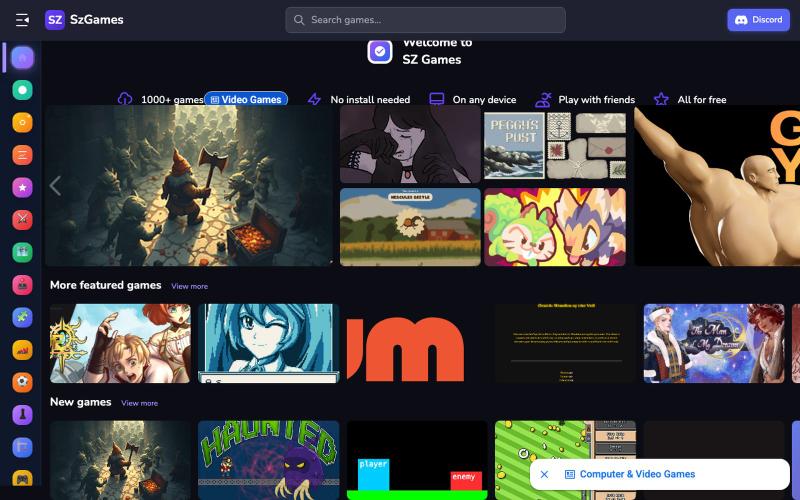Open the colorful cat characters game thumbnail
This screenshot has width=800, height=500.
click(x=555, y=227)
